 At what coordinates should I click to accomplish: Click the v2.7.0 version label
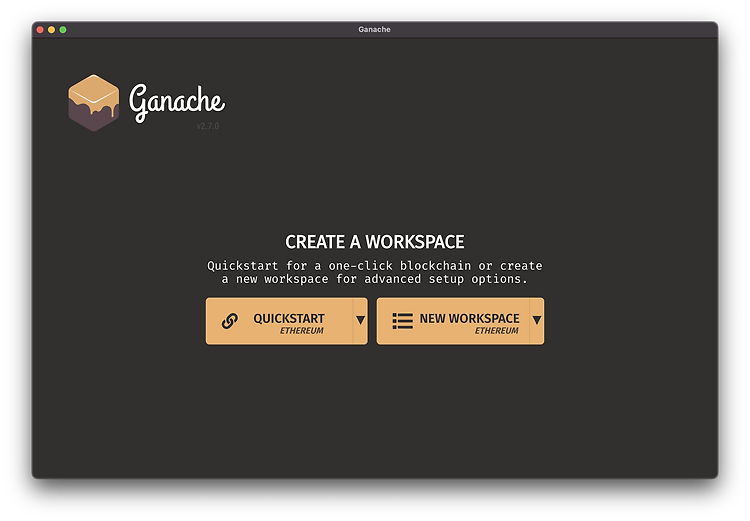coord(208,126)
